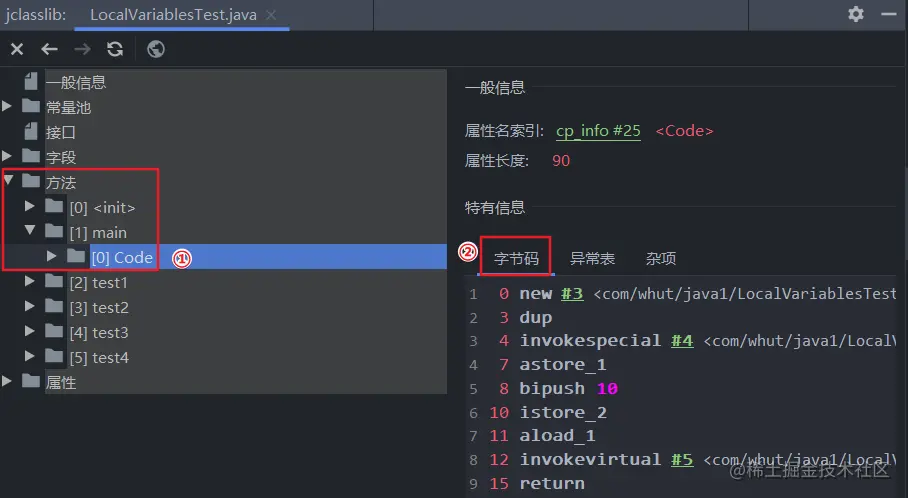Click 常量池 folder icon
908x498 pixels.
31,105
